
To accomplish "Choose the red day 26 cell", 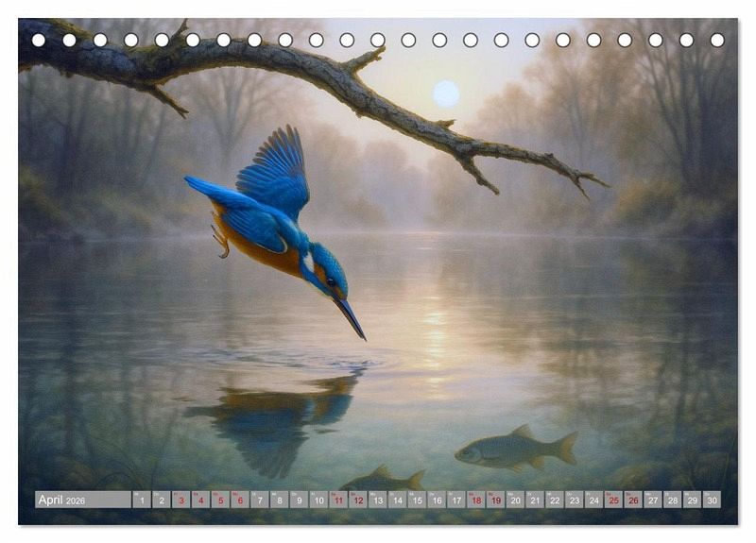I will 633,500.
